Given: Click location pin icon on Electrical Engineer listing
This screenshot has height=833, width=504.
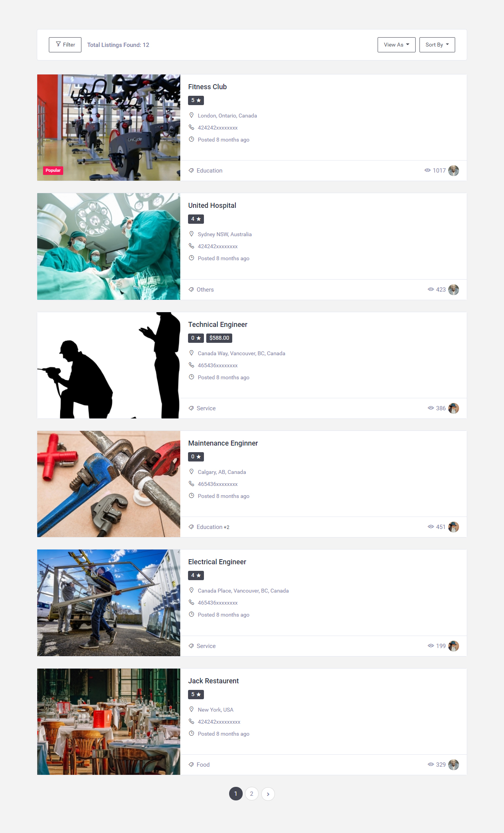Looking at the screenshot, I should pos(191,590).
